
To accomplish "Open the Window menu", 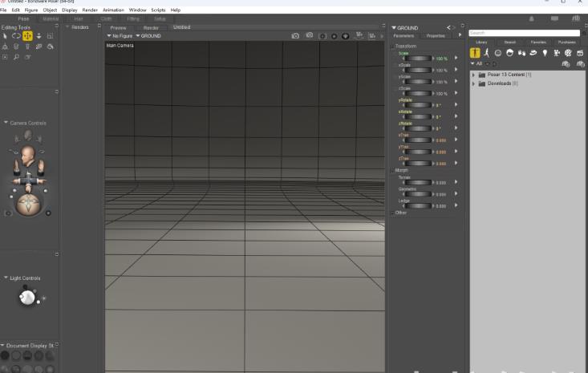I will click(138, 10).
